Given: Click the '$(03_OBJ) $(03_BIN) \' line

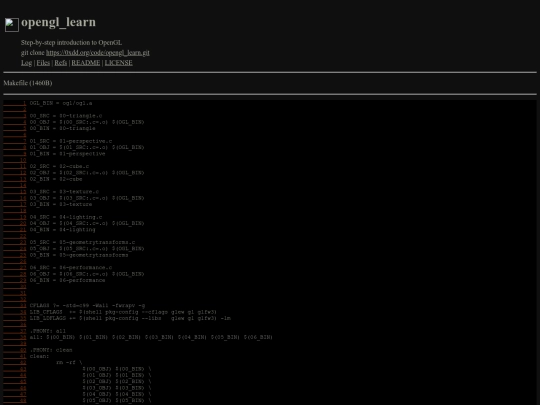Looking at the screenshot, I should 117,388.
